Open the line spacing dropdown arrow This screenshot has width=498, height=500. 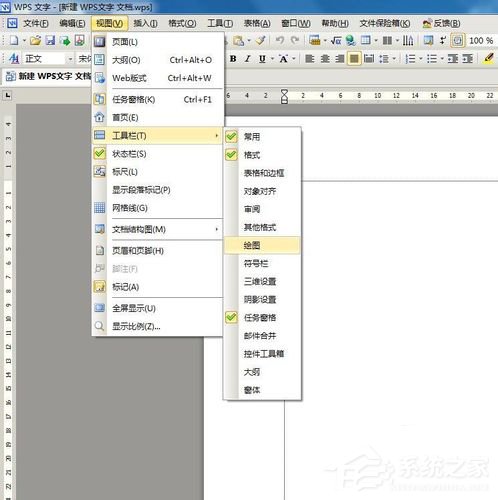tap(394, 59)
